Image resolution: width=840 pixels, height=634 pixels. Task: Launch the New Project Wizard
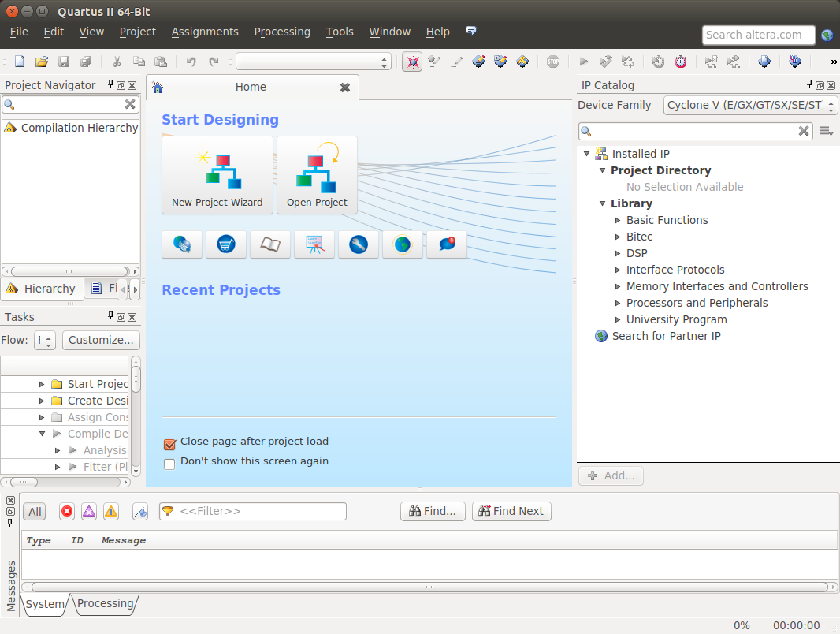(x=217, y=175)
